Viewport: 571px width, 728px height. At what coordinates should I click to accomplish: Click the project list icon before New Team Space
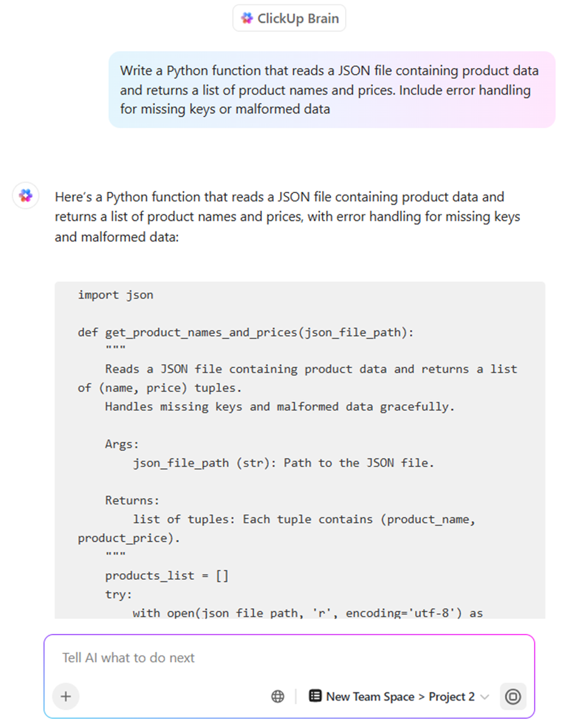(315, 696)
